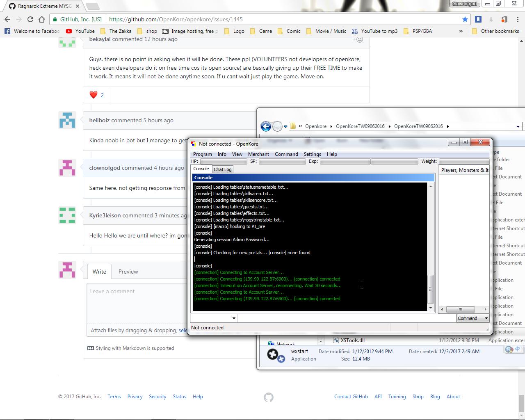The height and width of the screenshot is (420, 525).
Task: Reload the GitHub page
Action: (30, 19)
